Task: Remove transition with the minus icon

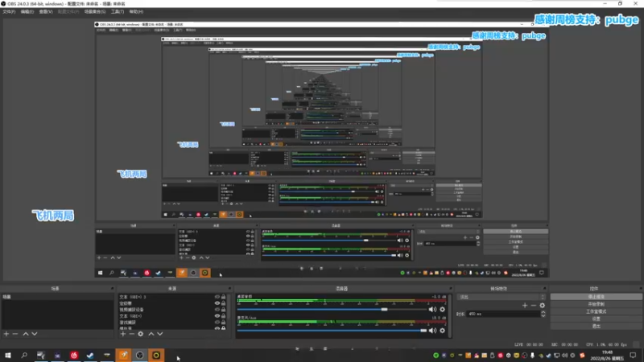Action: [534, 306]
